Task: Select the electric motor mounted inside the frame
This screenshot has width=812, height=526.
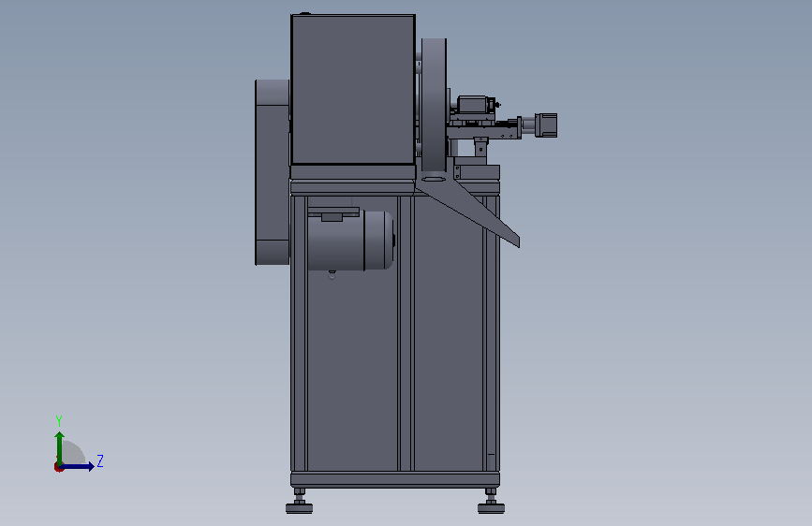Action: click(350, 241)
